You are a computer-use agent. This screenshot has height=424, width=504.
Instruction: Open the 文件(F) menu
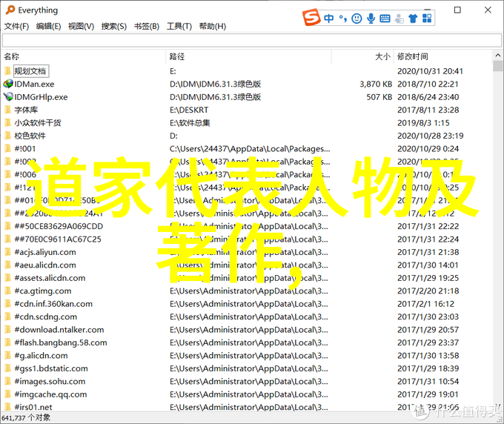(x=16, y=26)
